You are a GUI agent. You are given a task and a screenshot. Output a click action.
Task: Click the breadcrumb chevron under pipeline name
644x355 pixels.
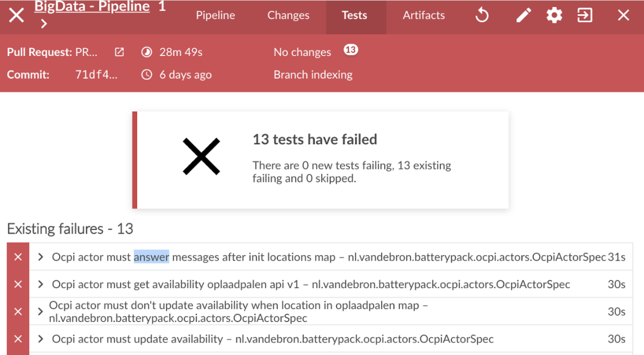(44, 24)
